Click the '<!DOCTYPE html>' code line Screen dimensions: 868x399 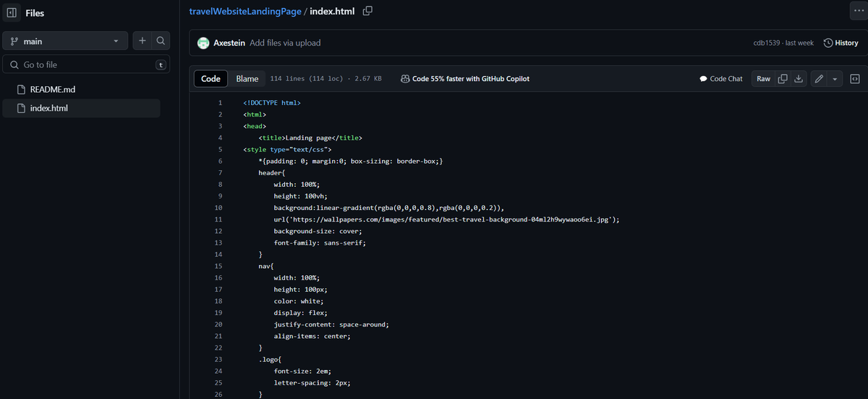click(x=272, y=103)
